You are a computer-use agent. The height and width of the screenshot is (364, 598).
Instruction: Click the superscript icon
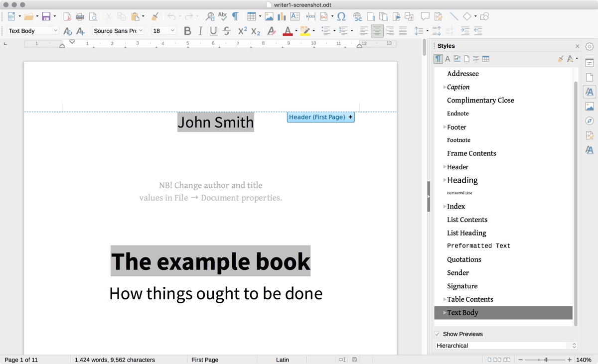[x=243, y=31]
